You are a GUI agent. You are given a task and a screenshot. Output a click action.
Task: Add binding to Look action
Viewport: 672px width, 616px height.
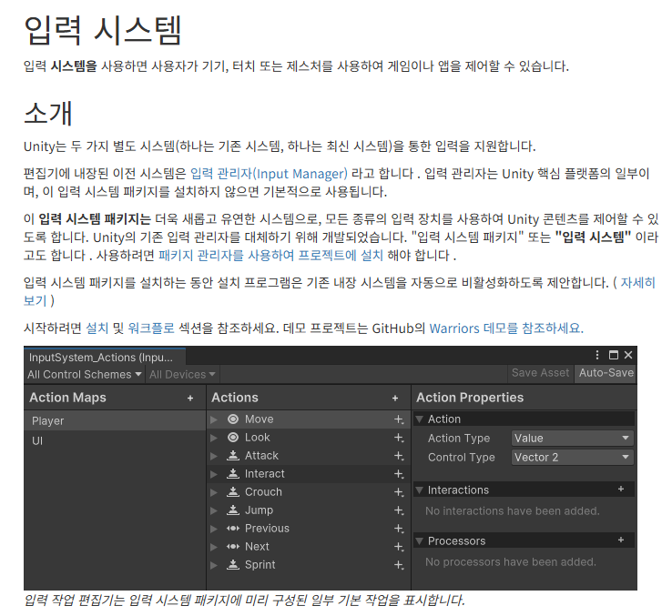(399, 438)
